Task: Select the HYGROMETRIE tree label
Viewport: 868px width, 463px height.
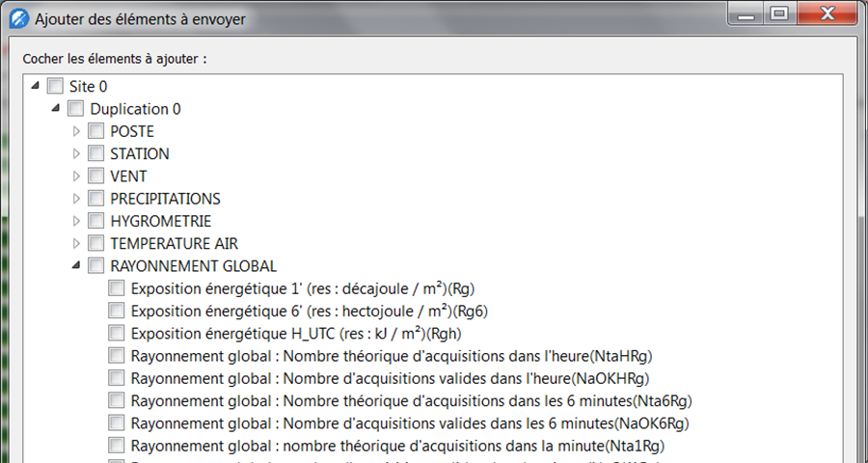Action: 160,221
